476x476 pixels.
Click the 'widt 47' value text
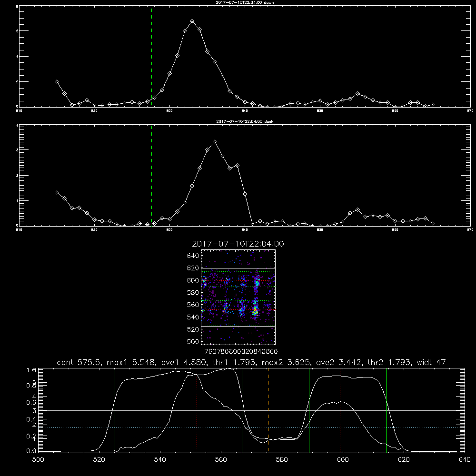click(x=431, y=362)
